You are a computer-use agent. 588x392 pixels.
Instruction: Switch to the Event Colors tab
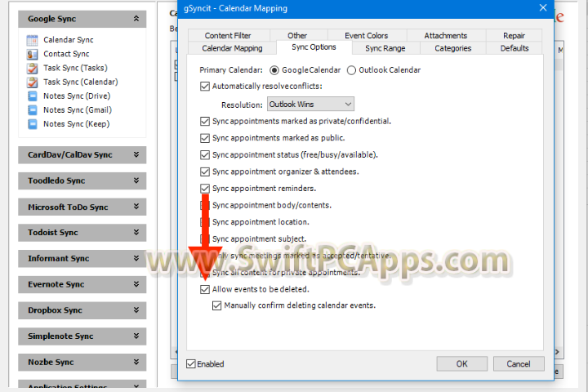pyautogui.click(x=367, y=35)
